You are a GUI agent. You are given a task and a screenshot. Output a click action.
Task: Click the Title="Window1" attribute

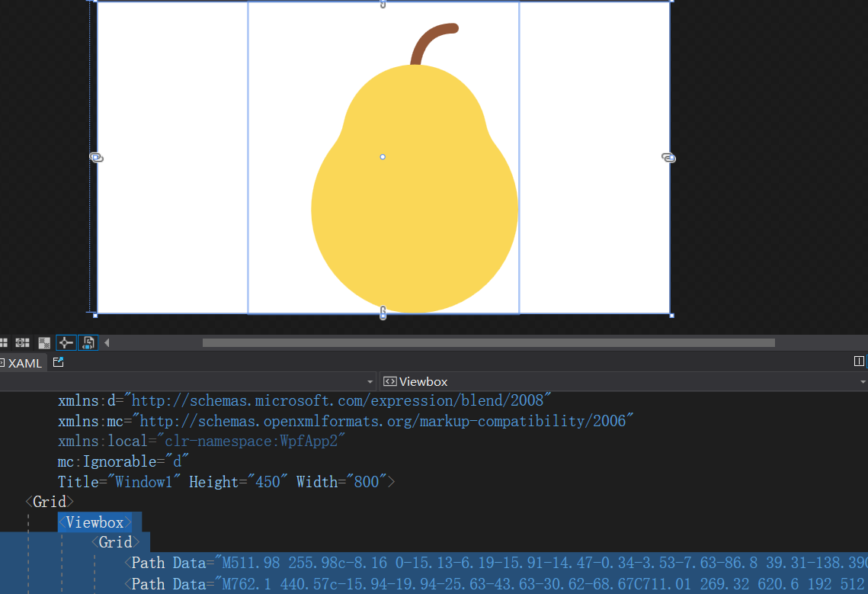119,482
